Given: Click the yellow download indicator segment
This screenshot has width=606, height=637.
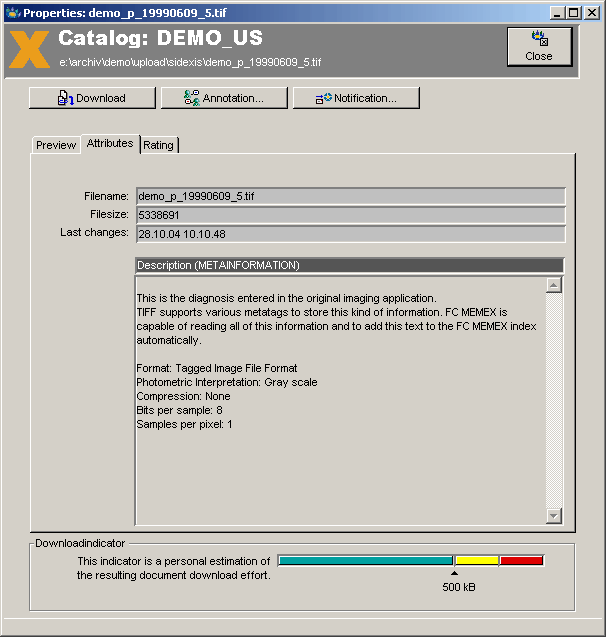Looking at the screenshot, I should click(477, 561).
